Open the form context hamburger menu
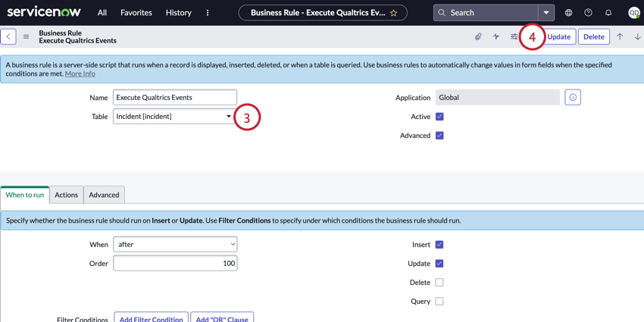644x322 pixels. [26, 36]
